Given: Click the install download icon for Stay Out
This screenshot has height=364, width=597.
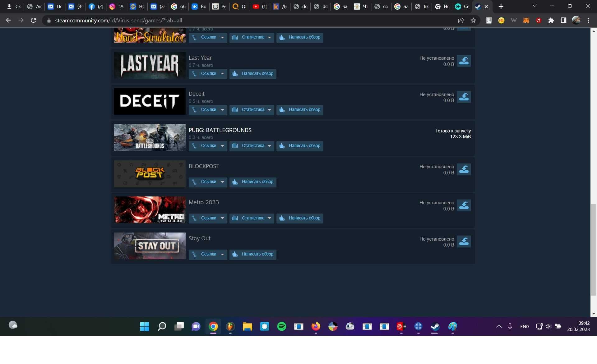Looking at the screenshot, I should pos(464,242).
